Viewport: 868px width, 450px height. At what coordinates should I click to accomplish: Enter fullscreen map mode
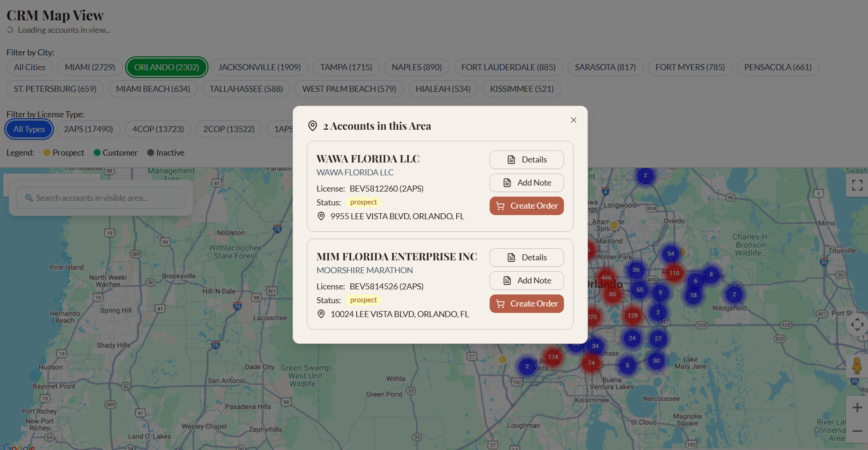[x=857, y=185]
